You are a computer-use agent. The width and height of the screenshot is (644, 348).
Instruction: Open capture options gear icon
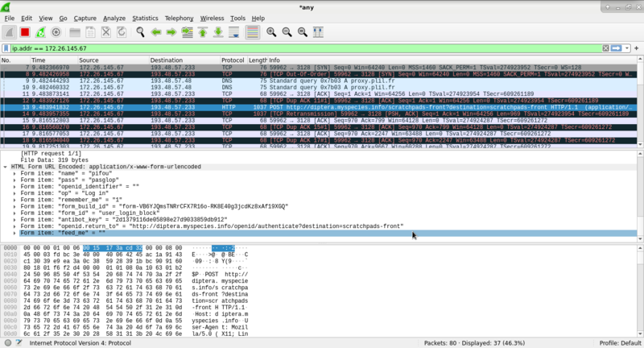(x=56, y=32)
